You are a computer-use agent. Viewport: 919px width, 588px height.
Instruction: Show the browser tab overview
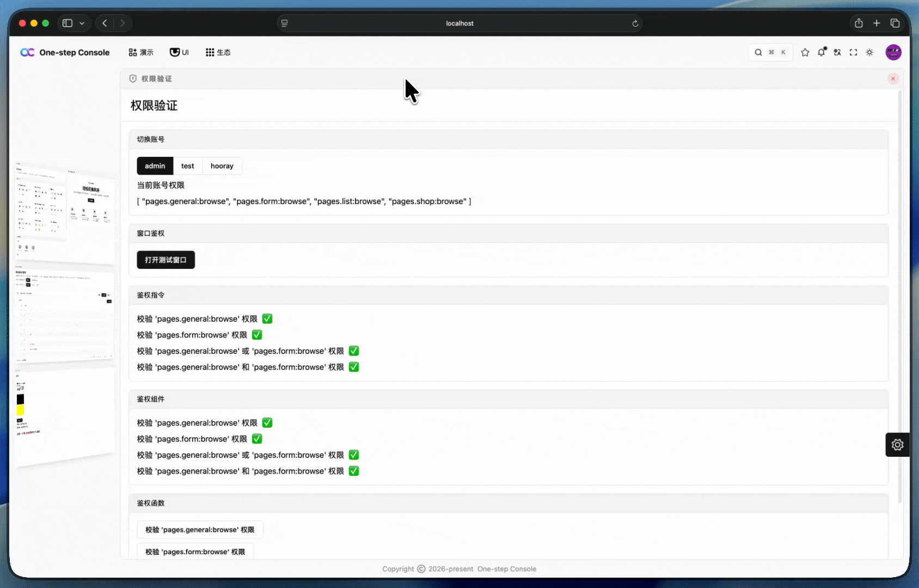click(895, 23)
